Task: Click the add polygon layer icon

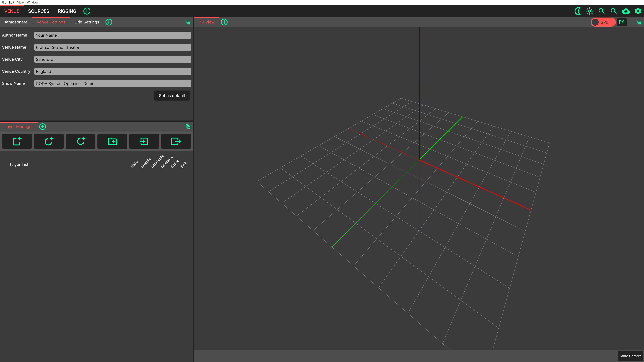Action: coord(80,141)
